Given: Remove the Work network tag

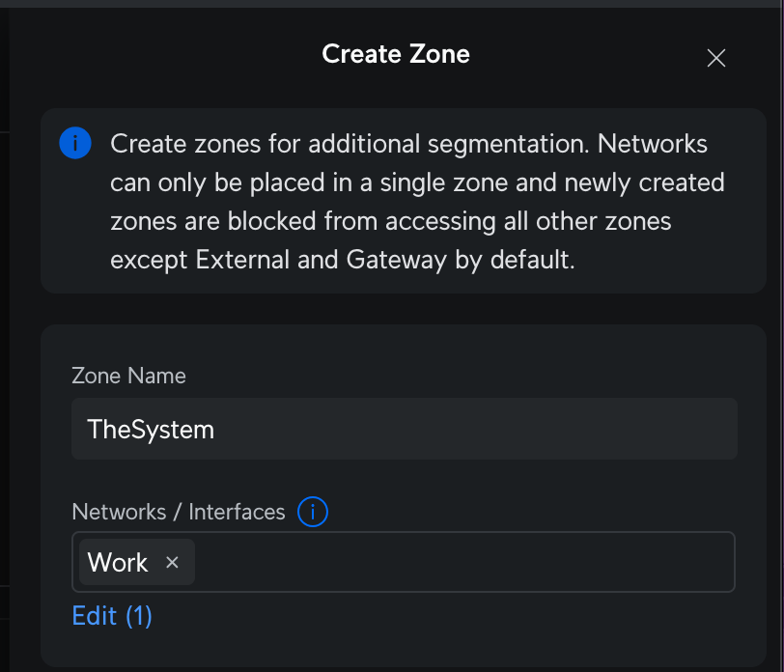Looking at the screenshot, I should coord(172,563).
